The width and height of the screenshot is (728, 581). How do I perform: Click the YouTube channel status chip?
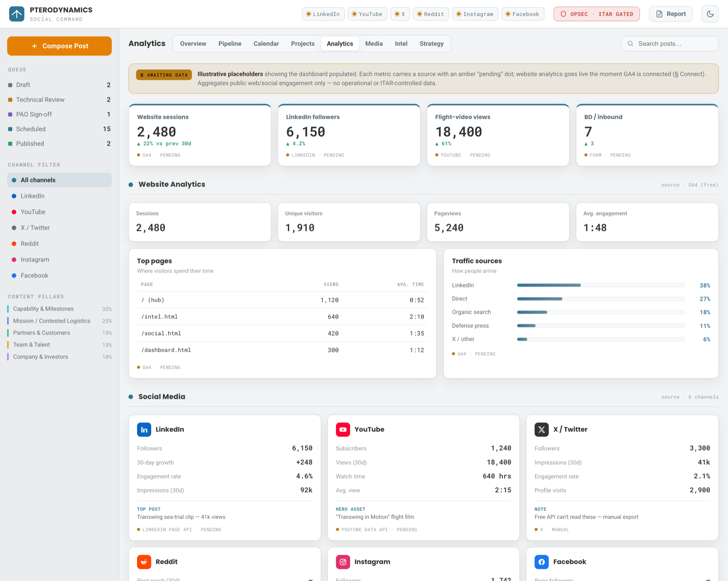click(367, 14)
